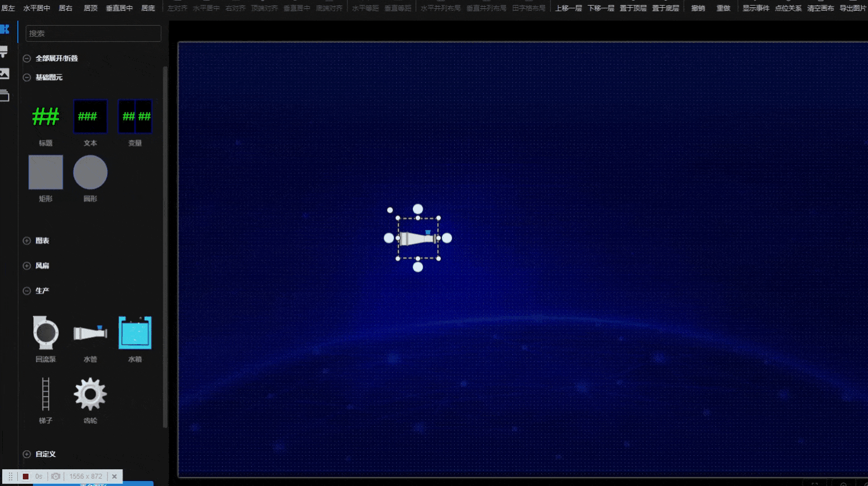Click 垂直居中 in the toolbar
868x486 pixels.
[x=119, y=8]
